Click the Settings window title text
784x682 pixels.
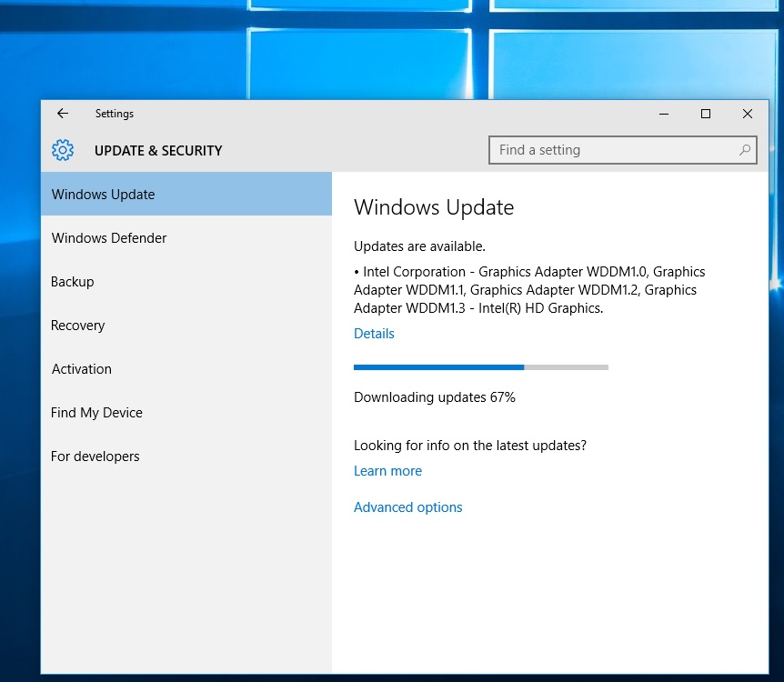[x=115, y=114]
